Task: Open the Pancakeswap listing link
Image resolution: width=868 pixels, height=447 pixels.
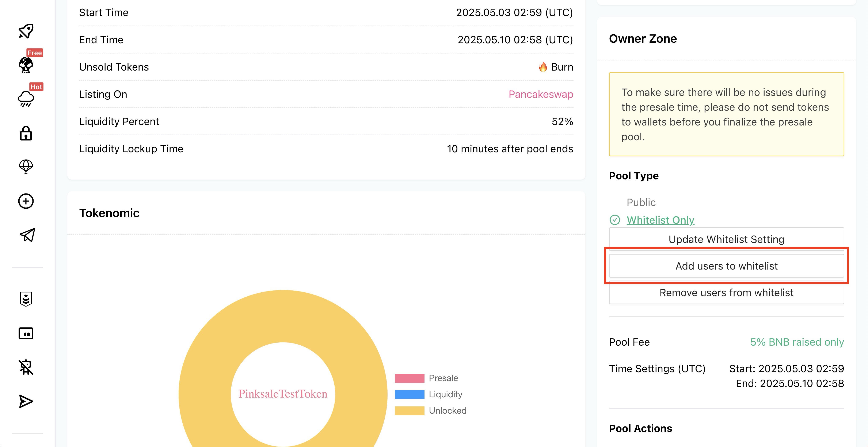Action: (541, 94)
